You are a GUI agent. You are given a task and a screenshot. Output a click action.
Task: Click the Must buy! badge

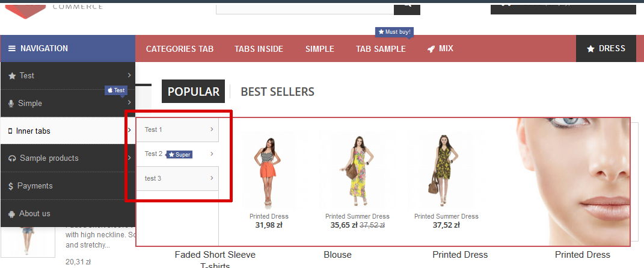(394, 32)
